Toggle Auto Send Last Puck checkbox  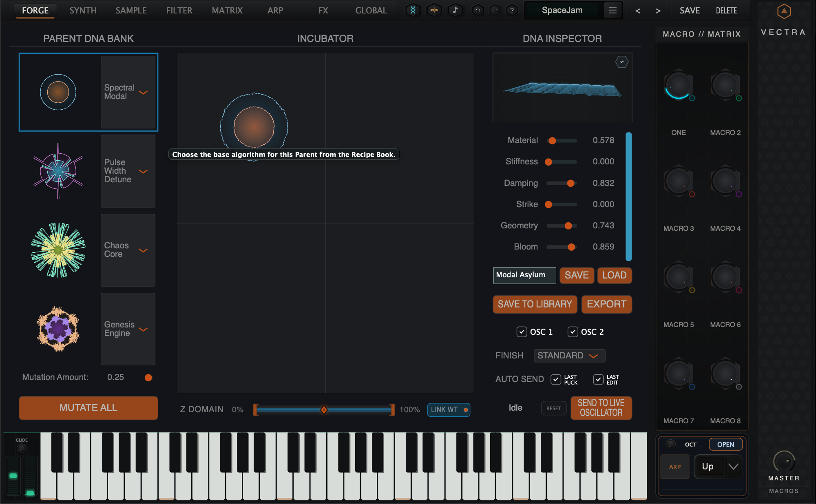(556, 380)
